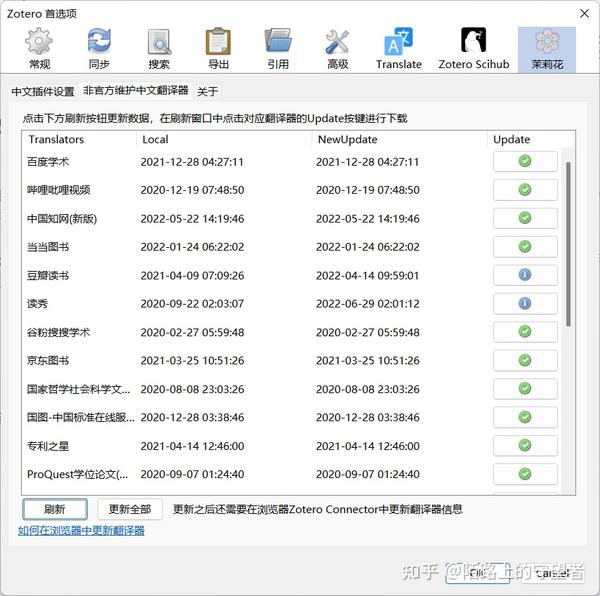600x596 pixels.
Task: Click update icon for 国家哲学社会科学文... row
Action: click(x=525, y=389)
